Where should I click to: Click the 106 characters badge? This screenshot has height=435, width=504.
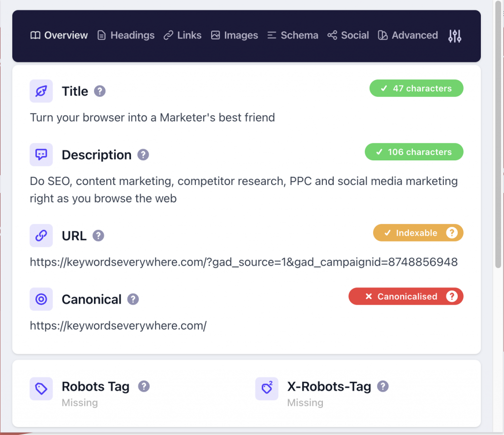point(414,152)
